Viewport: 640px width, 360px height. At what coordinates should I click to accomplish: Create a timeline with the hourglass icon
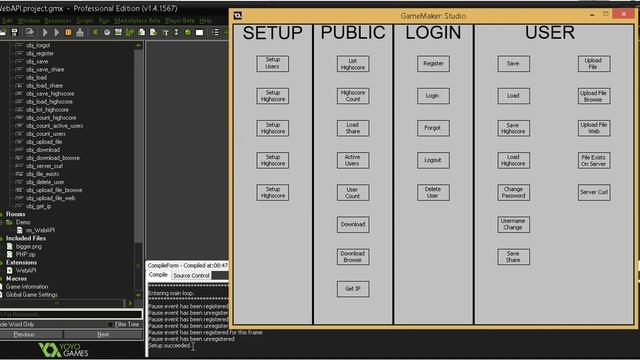pos(176,32)
